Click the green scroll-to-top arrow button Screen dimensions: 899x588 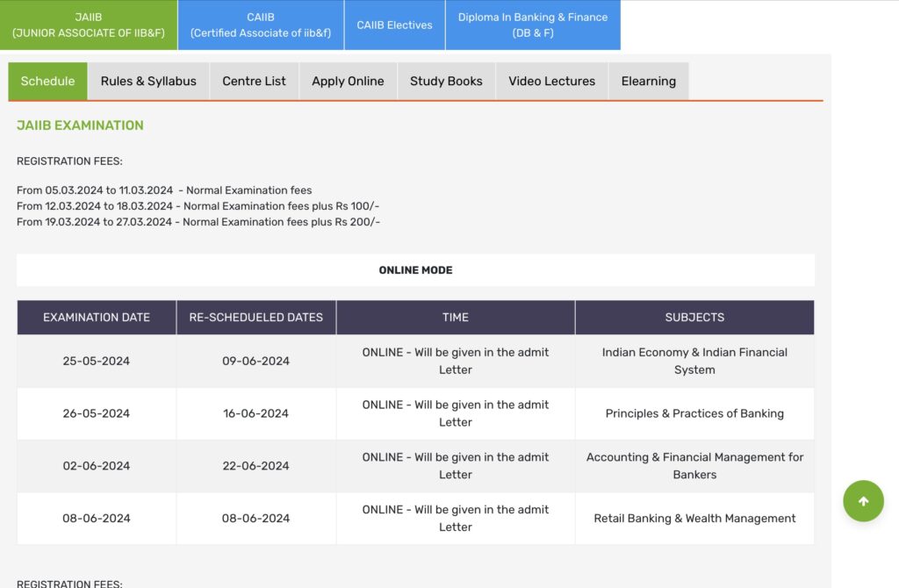(863, 501)
